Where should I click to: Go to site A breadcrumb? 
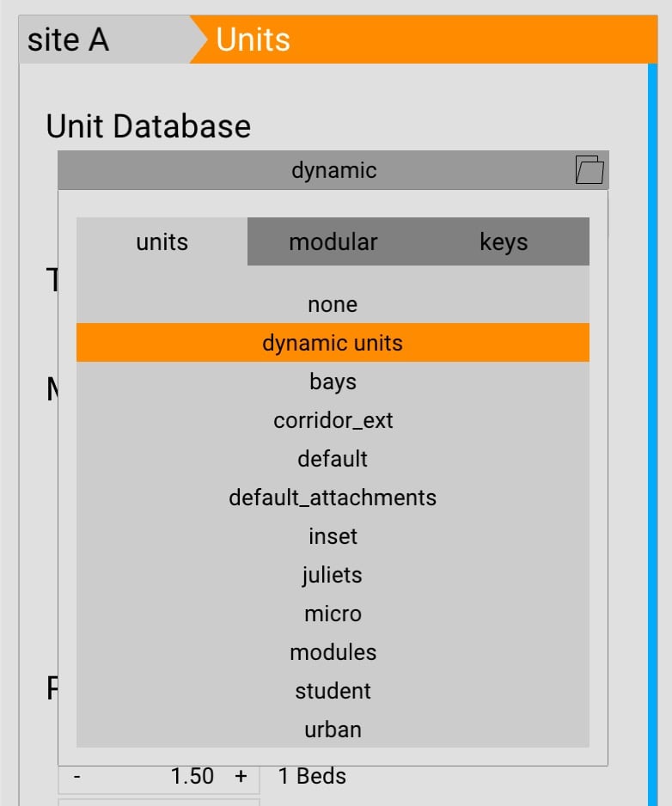[x=69, y=40]
